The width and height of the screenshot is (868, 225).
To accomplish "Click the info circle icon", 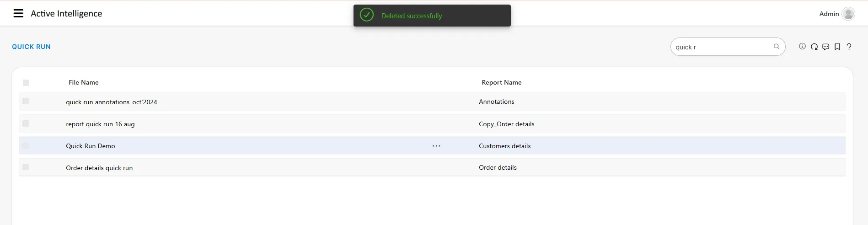I will point(802,47).
